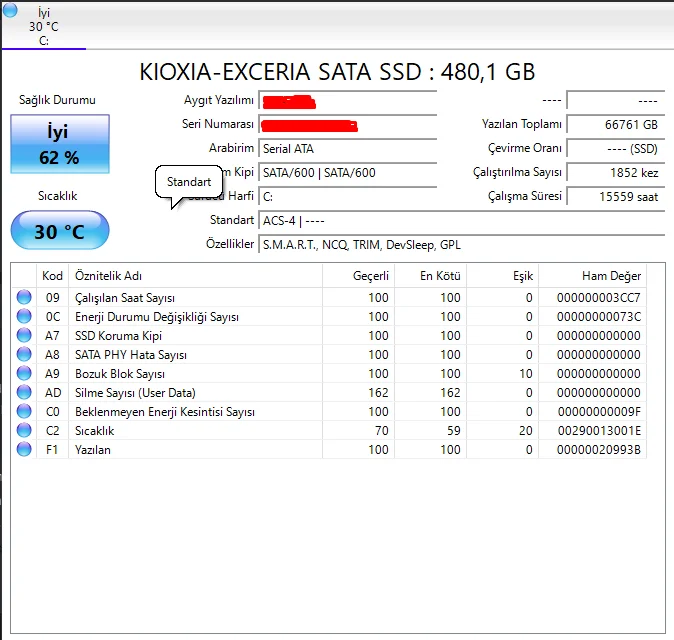The image size is (674, 640).
Task: Select the Yazılan attribute row name
Action: [x=93, y=450]
